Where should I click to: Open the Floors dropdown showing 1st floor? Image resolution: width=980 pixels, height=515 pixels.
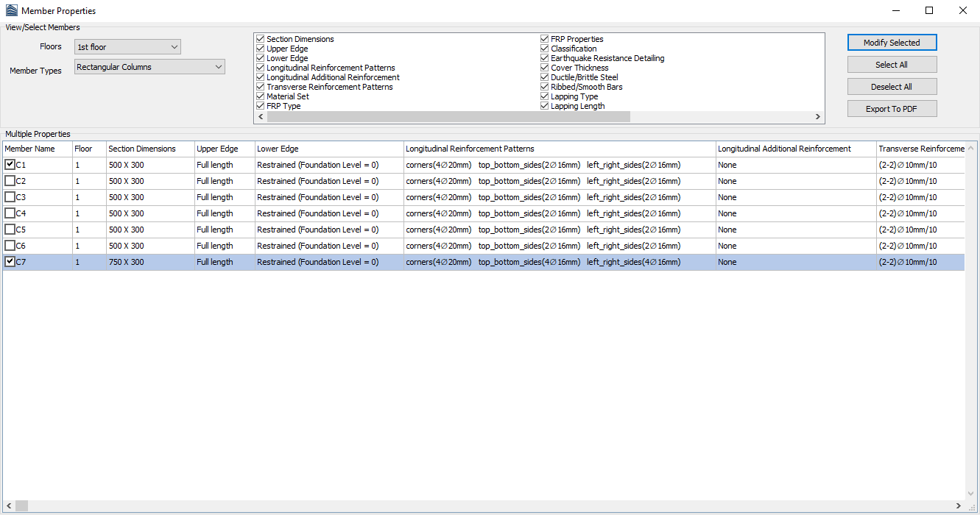127,47
